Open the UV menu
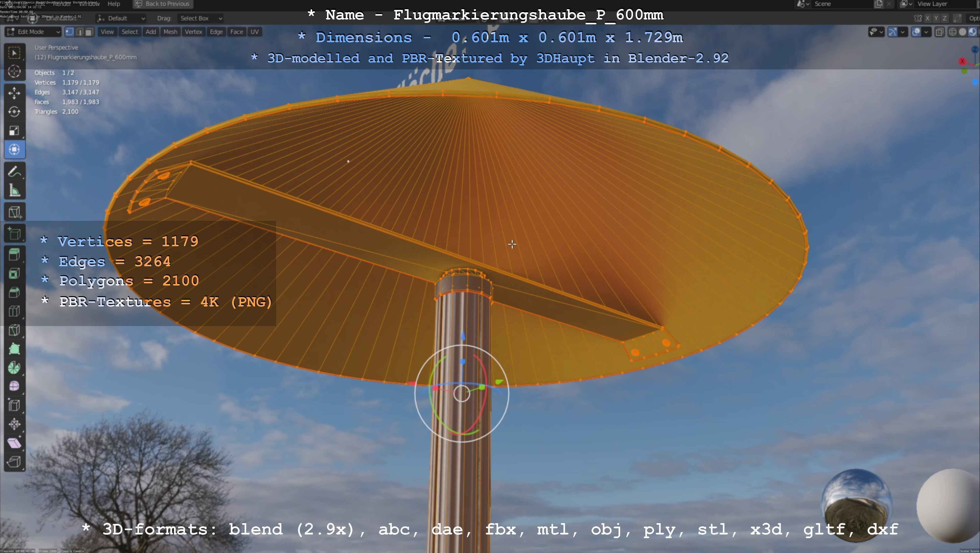 coord(255,32)
